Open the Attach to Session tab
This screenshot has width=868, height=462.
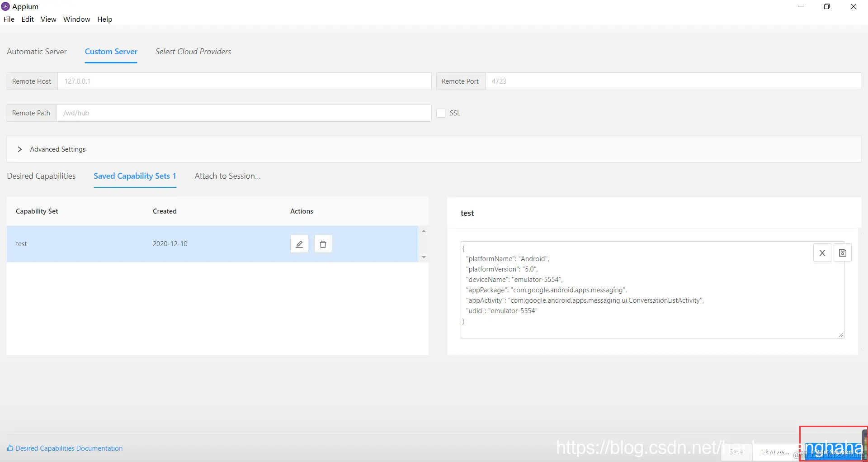[x=227, y=176]
